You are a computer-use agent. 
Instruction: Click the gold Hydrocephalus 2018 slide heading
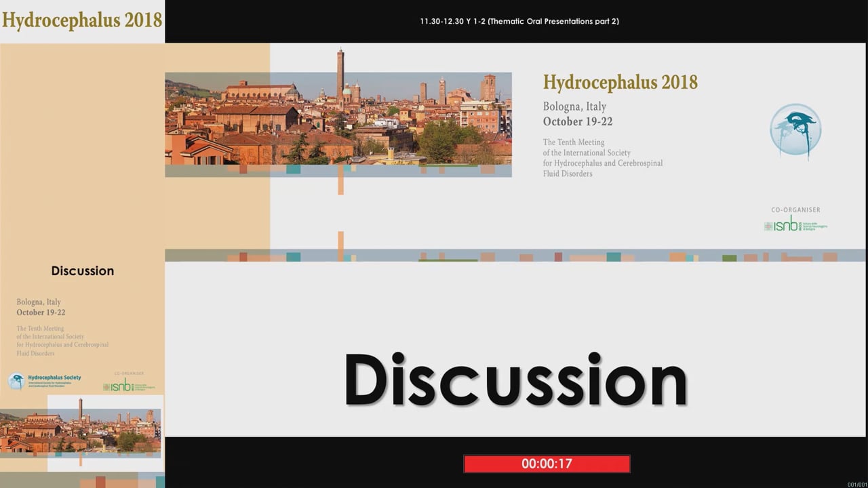[620, 83]
